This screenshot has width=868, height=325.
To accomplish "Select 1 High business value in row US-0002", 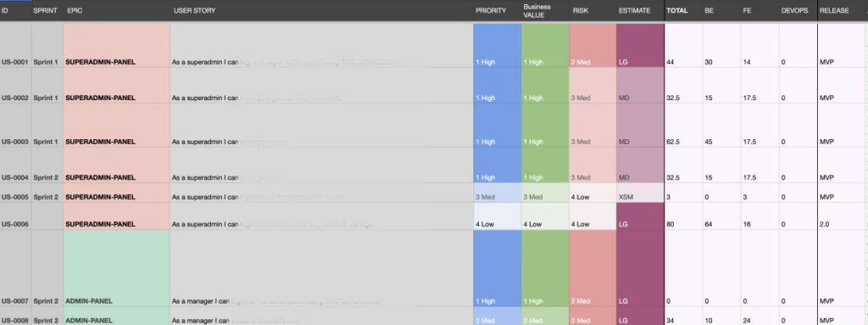I will [545, 86].
